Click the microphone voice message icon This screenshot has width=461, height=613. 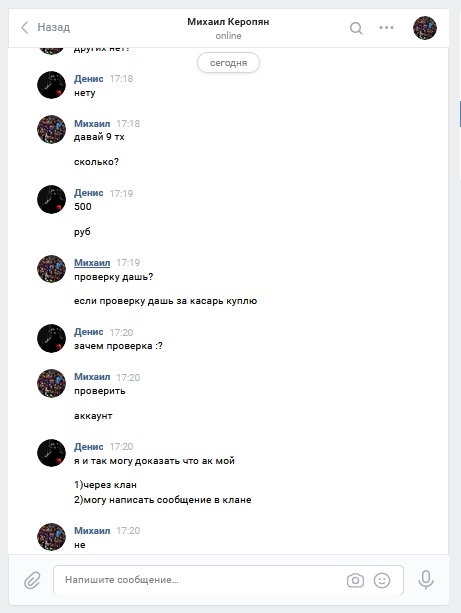(426, 580)
